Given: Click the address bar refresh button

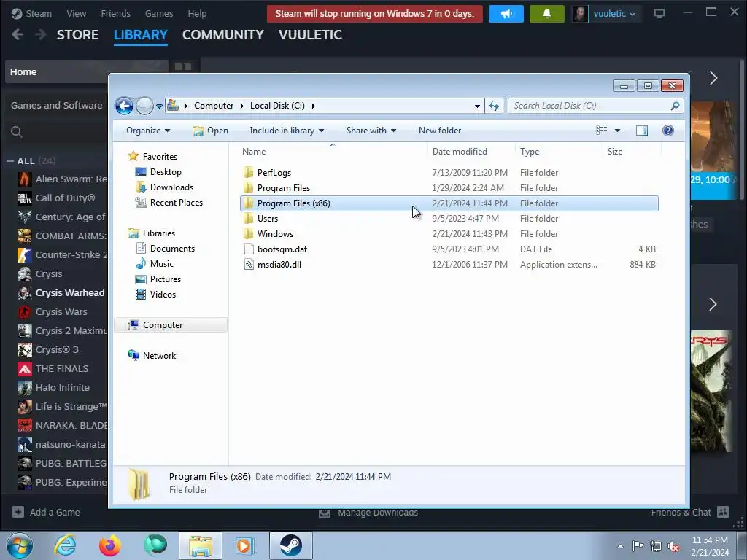Looking at the screenshot, I should tap(494, 106).
